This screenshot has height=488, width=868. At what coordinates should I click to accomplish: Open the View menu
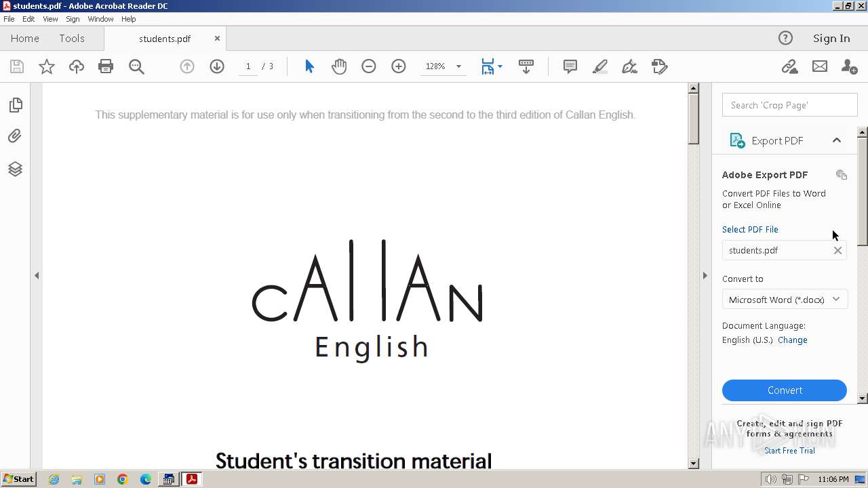pyautogui.click(x=50, y=19)
